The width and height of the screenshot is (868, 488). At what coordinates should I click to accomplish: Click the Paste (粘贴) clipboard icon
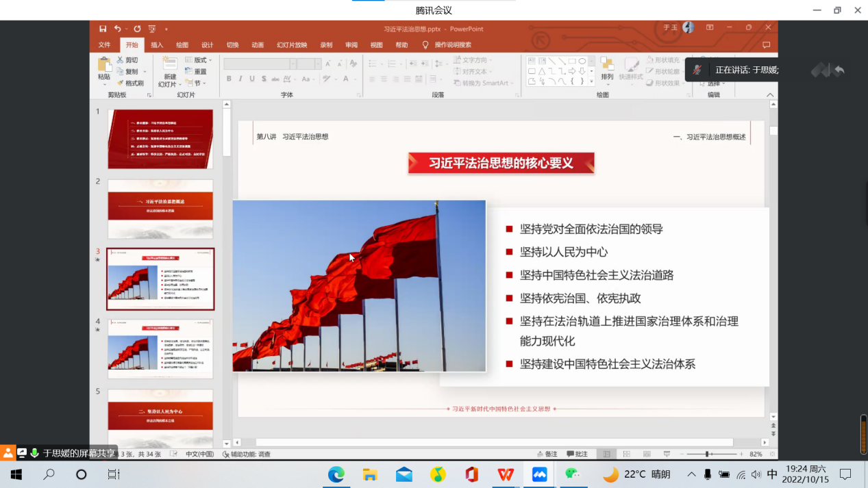tap(104, 66)
